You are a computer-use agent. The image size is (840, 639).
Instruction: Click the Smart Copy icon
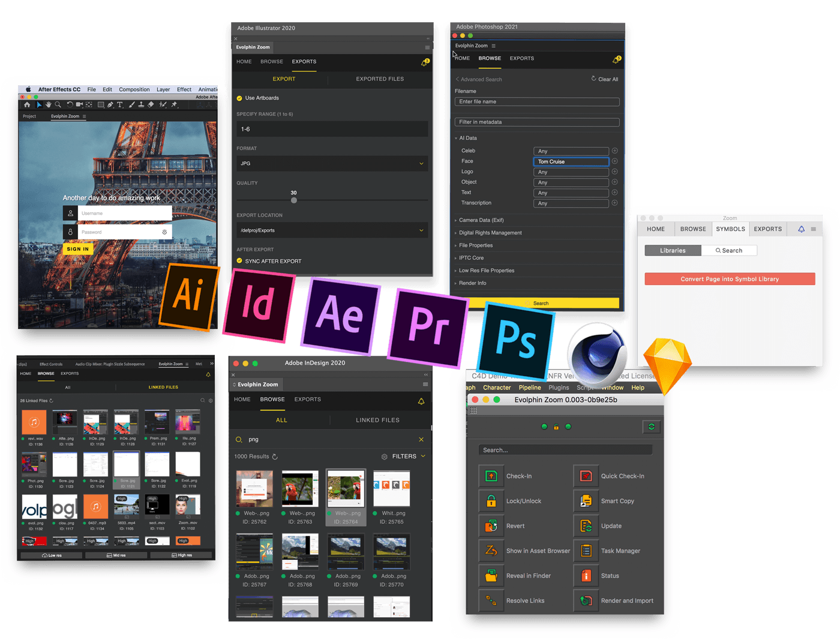click(x=586, y=501)
